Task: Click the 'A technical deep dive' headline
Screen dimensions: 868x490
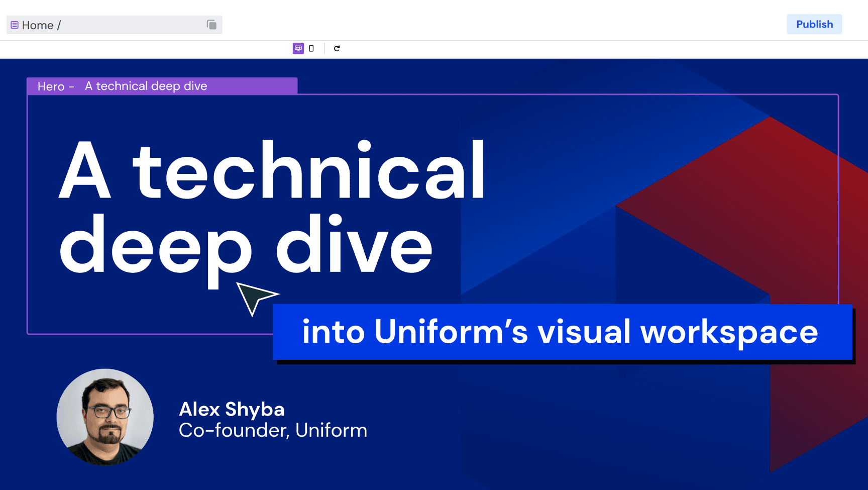Action: point(271,171)
